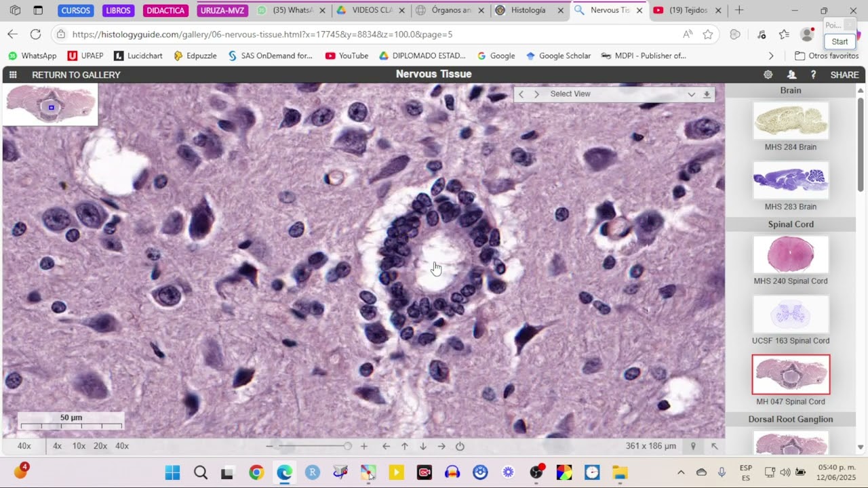
Task: Open the URUZA-MVZ tab group
Action: point(222,10)
